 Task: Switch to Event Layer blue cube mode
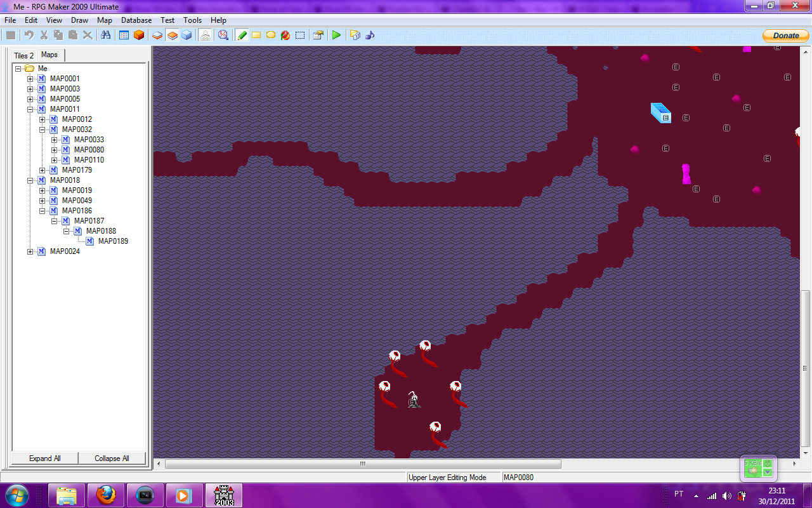187,36
